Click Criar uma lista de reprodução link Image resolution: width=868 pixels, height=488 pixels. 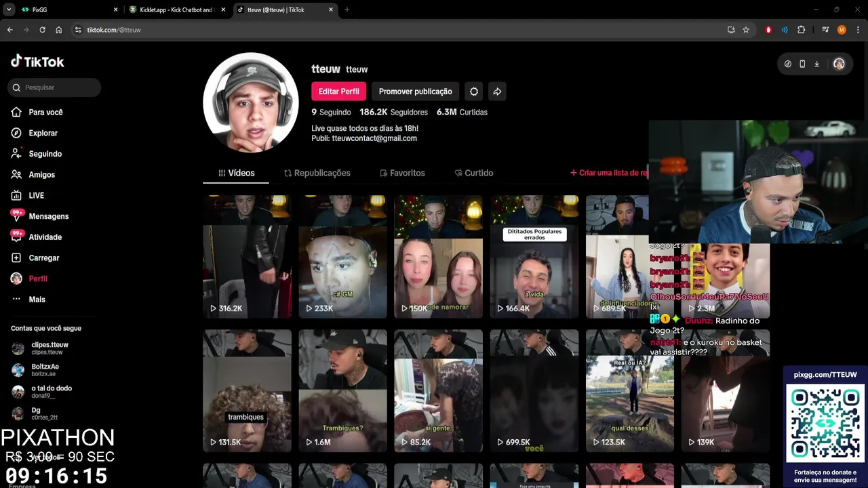(x=609, y=173)
